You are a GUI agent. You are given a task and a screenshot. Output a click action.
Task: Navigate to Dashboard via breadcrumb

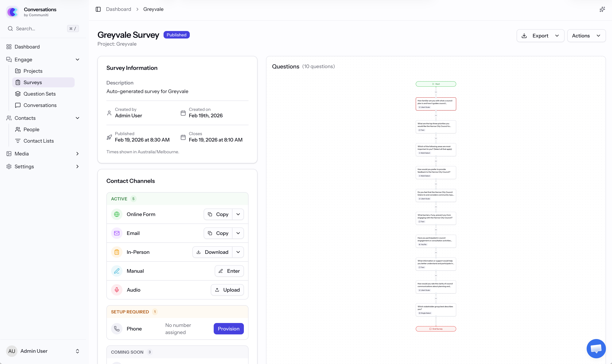[119, 9]
